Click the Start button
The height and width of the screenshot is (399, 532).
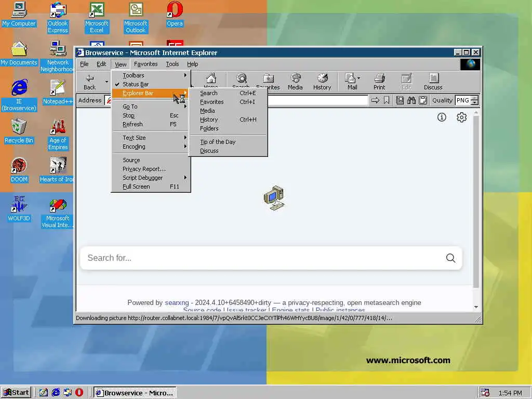[16, 393]
